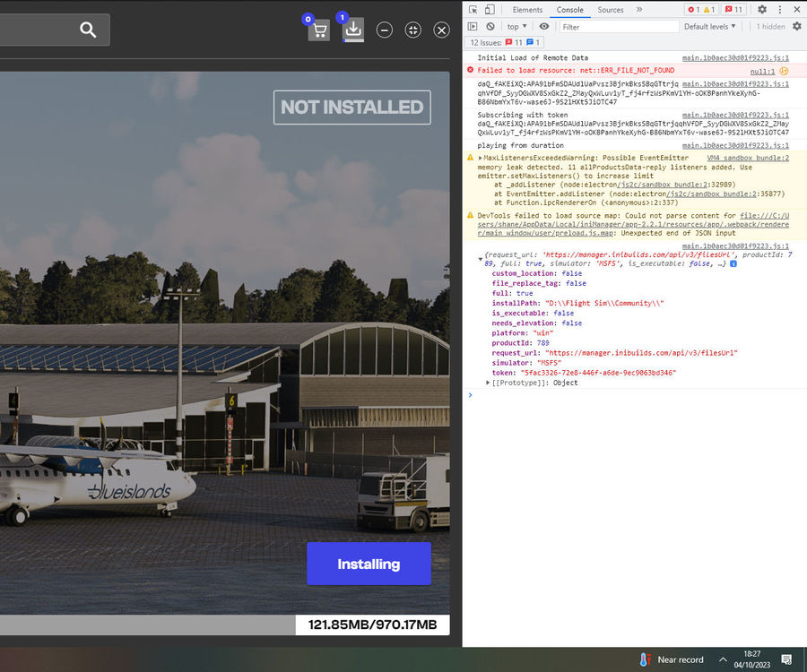Activate the inspect element picker
Screen dimensions: 807x672
pos(473,10)
